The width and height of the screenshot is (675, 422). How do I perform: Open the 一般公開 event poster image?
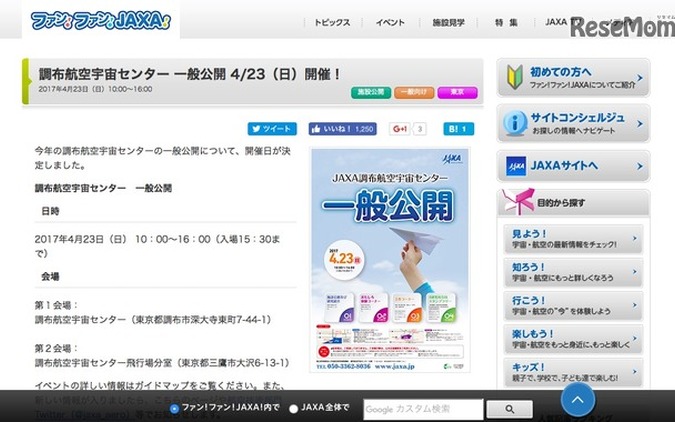pos(390,260)
